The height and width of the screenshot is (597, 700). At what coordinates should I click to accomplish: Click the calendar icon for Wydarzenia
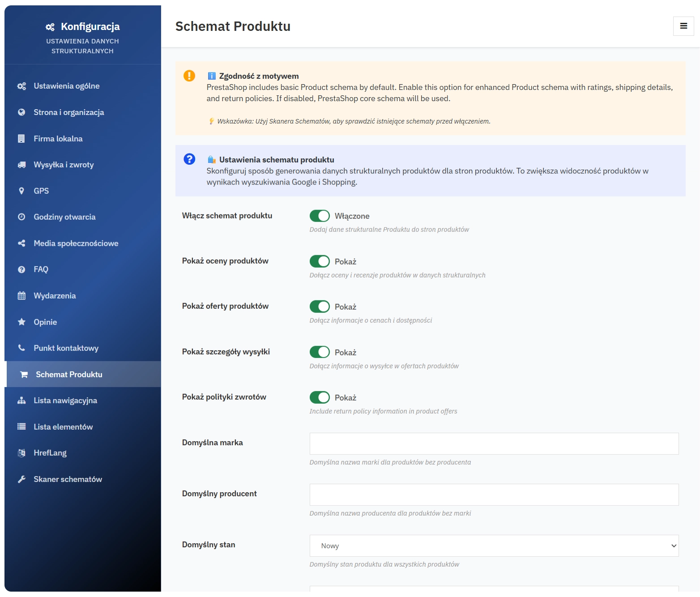point(21,295)
